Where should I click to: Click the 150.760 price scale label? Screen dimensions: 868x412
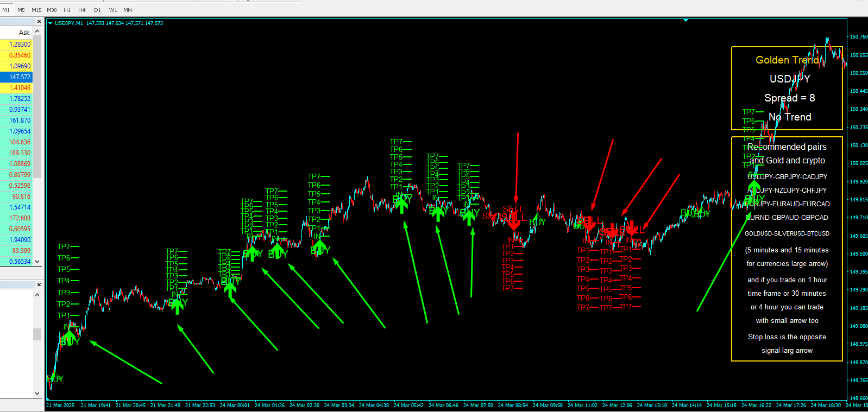[859, 37]
